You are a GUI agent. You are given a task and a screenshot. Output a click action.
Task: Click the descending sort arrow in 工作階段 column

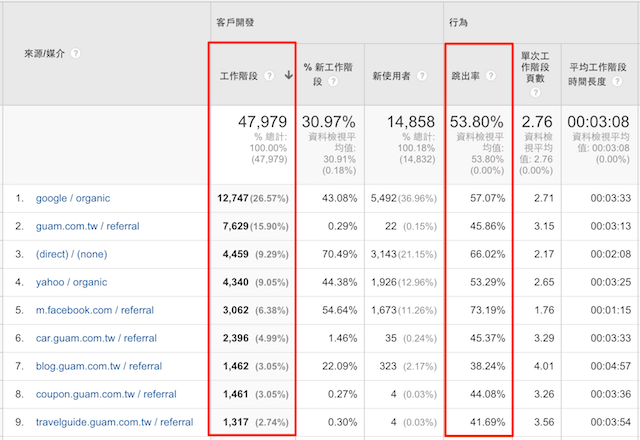(288, 74)
